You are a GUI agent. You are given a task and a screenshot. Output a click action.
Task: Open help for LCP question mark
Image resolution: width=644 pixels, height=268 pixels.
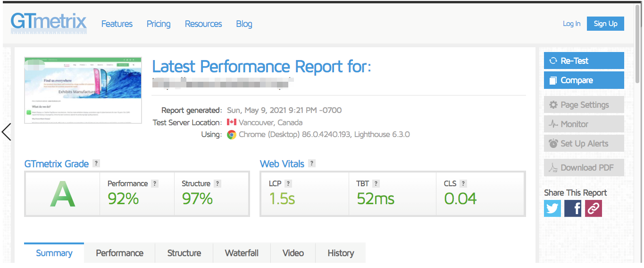(x=288, y=184)
